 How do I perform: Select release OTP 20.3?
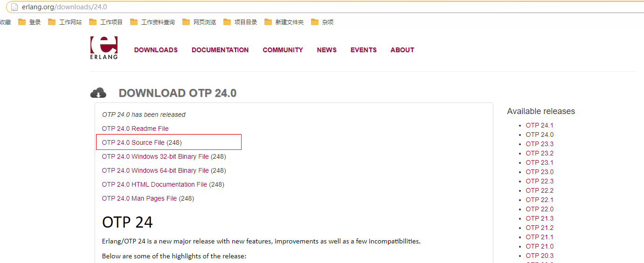[540, 256]
